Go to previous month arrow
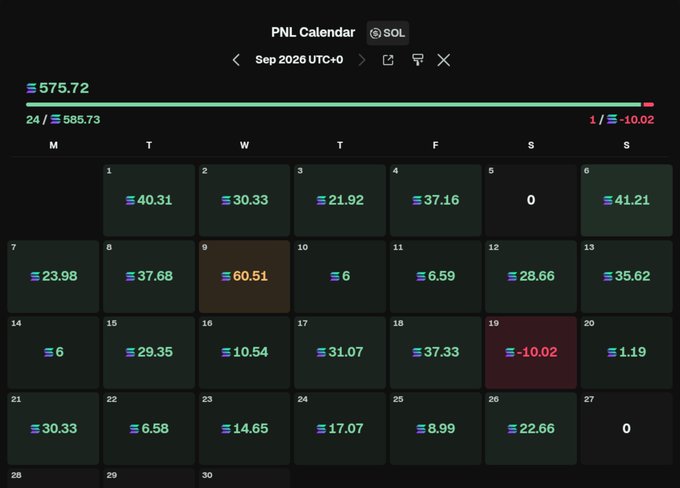The image size is (680, 488). tap(236, 60)
